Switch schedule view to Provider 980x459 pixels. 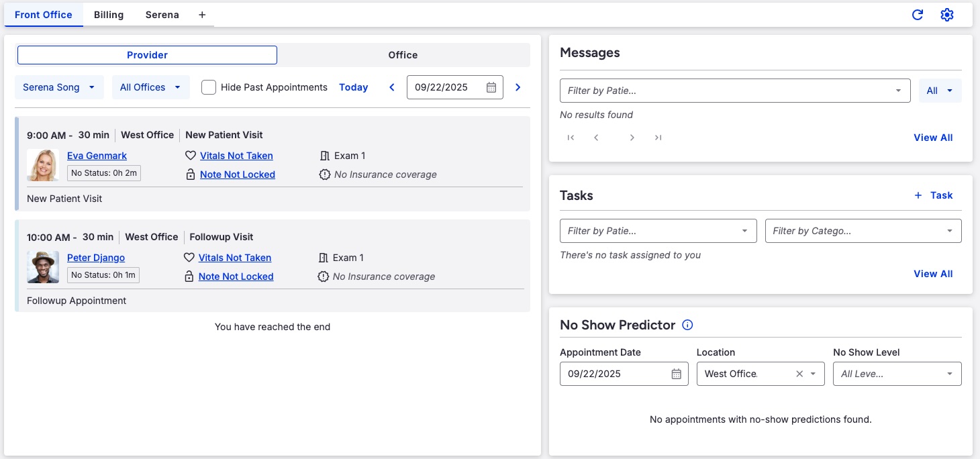pos(147,55)
